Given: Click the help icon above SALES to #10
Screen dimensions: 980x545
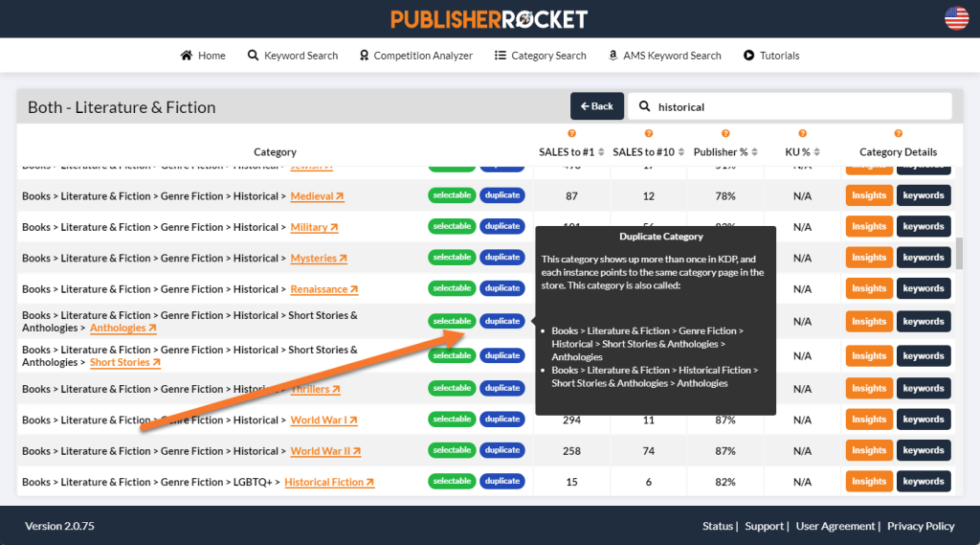Looking at the screenshot, I should [x=648, y=134].
